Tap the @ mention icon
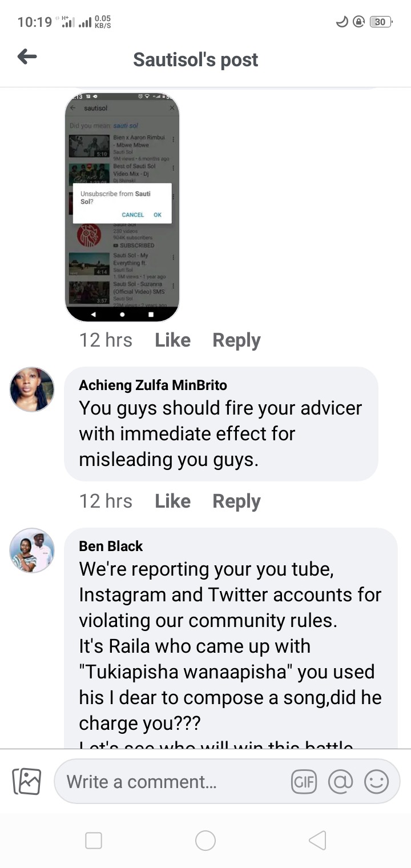 click(x=340, y=781)
